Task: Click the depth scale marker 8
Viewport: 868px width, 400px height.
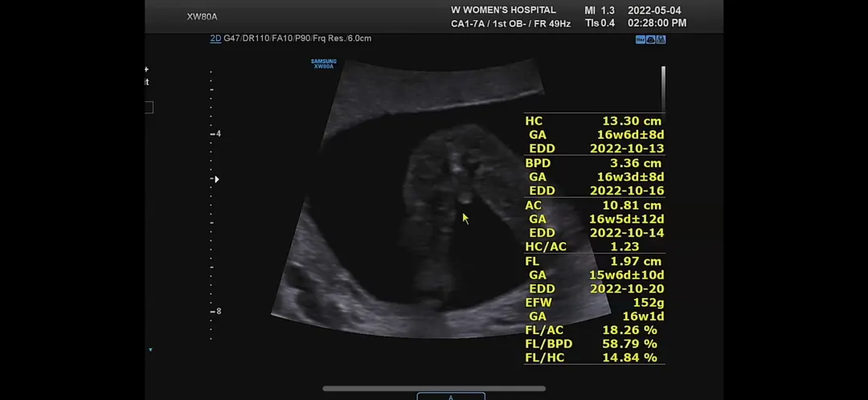Action: click(216, 312)
